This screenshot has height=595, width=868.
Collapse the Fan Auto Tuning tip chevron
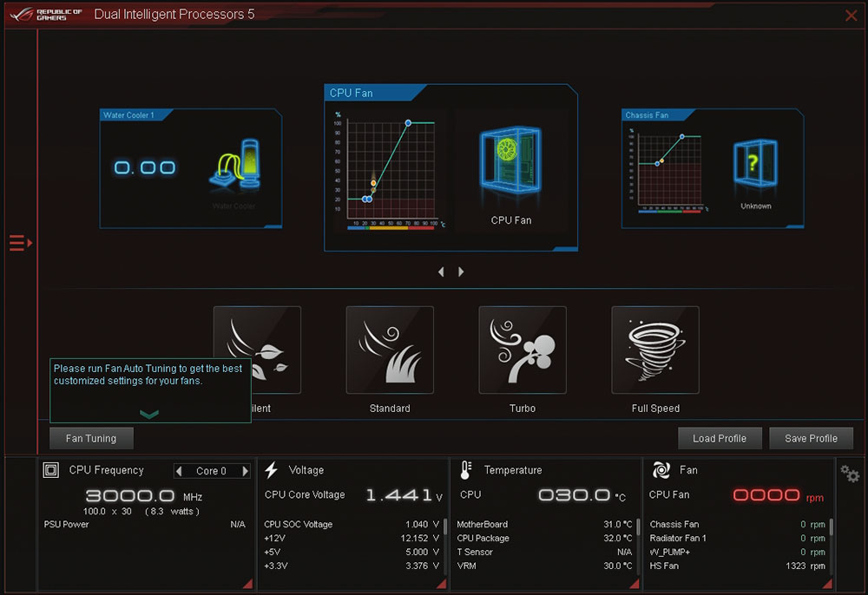click(x=149, y=415)
